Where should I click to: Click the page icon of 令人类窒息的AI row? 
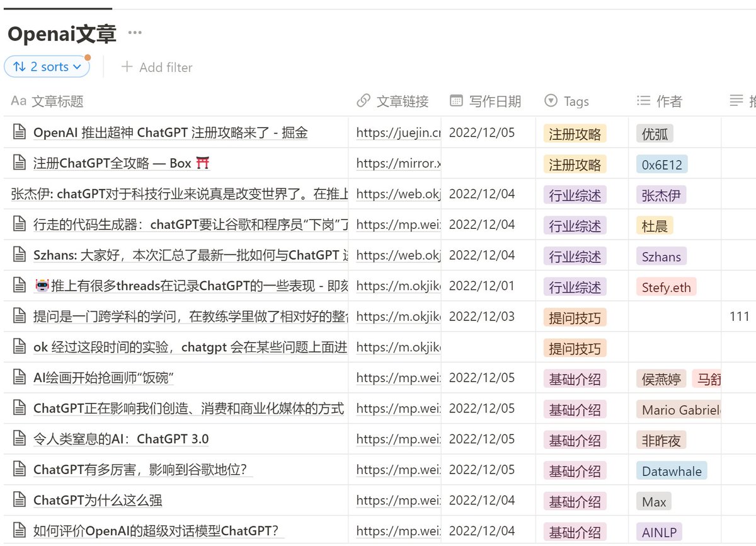coord(20,439)
